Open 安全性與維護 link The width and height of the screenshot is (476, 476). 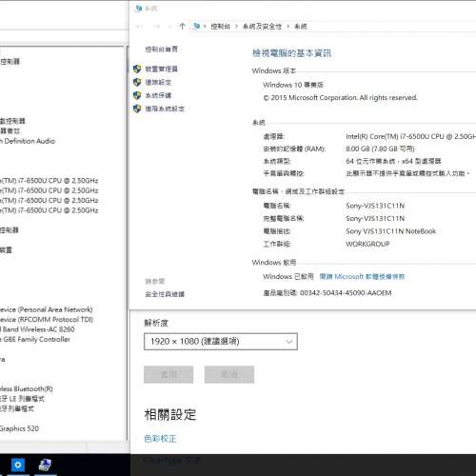tap(165, 294)
